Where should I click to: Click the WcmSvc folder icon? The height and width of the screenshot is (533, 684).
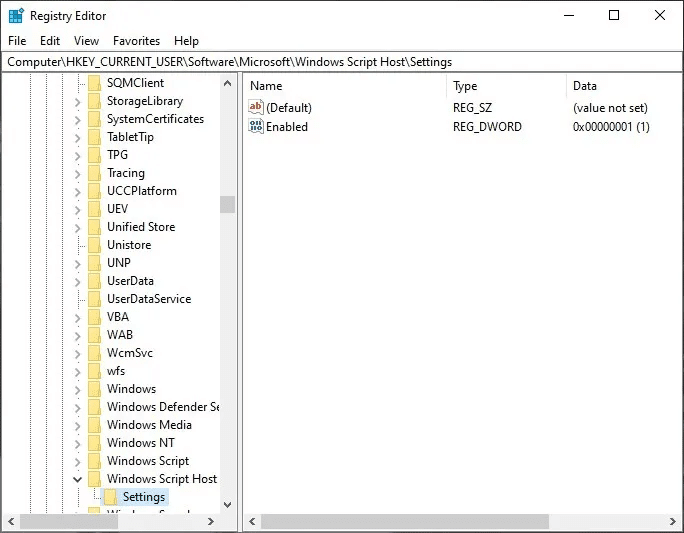pos(94,353)
